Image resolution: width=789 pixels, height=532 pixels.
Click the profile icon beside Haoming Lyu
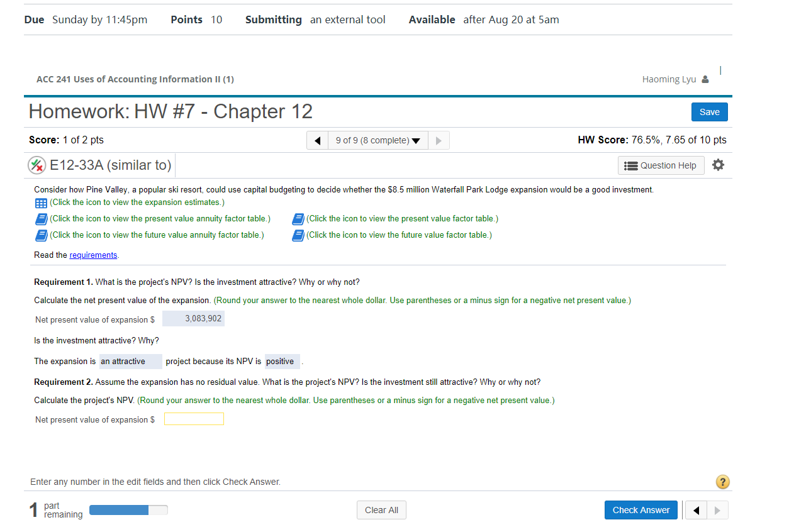705,79
